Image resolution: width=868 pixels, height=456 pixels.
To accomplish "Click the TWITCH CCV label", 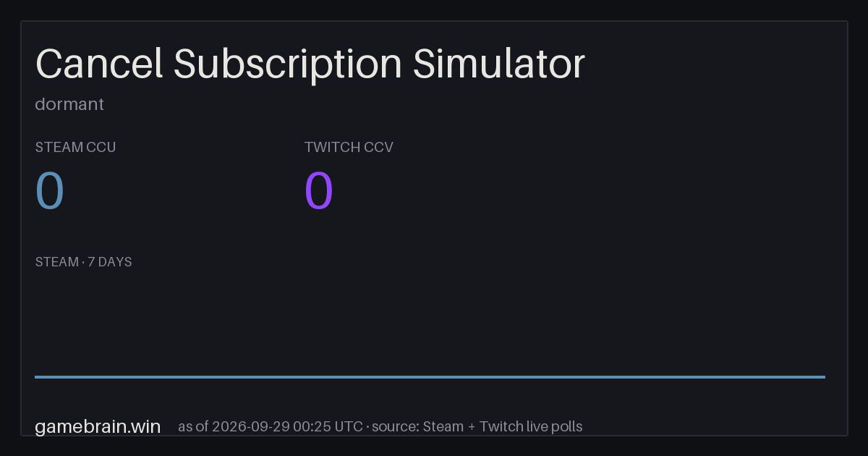I will coord(349,148).
